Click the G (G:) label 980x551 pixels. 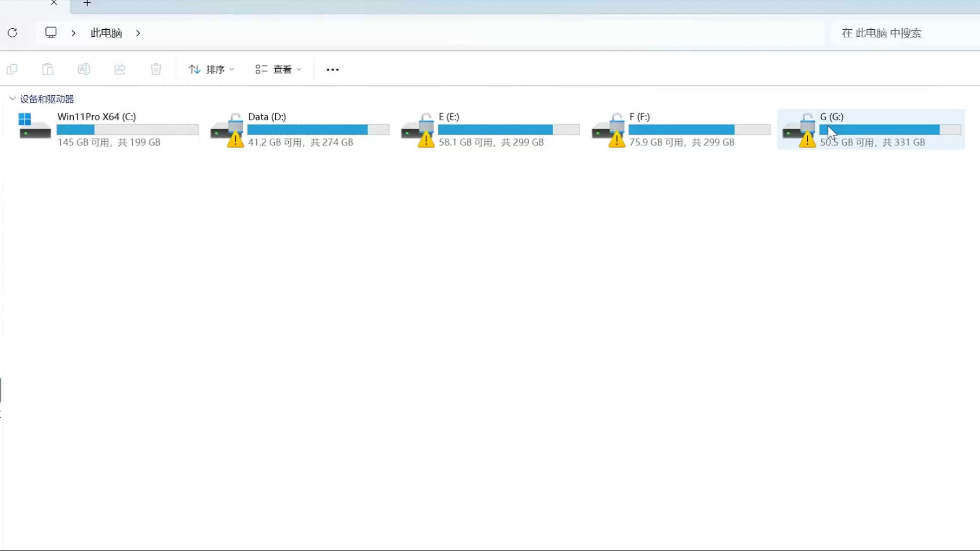[x=832, y=117]
